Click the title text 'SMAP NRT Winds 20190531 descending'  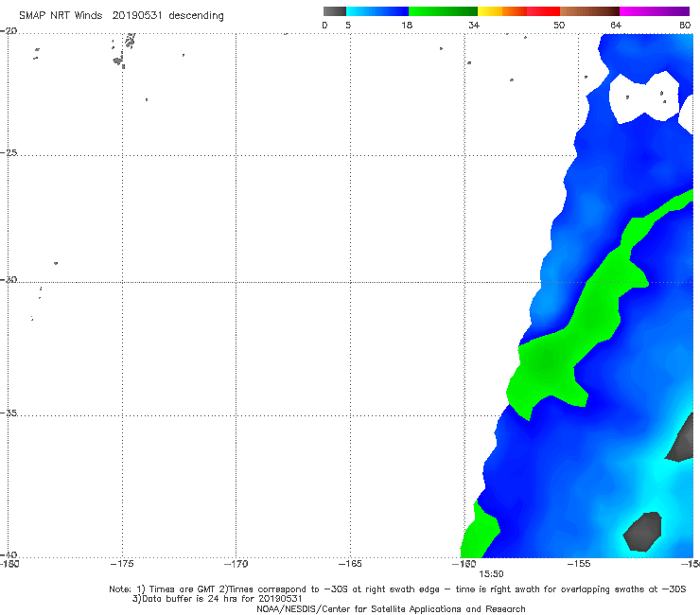coord(121,16)
